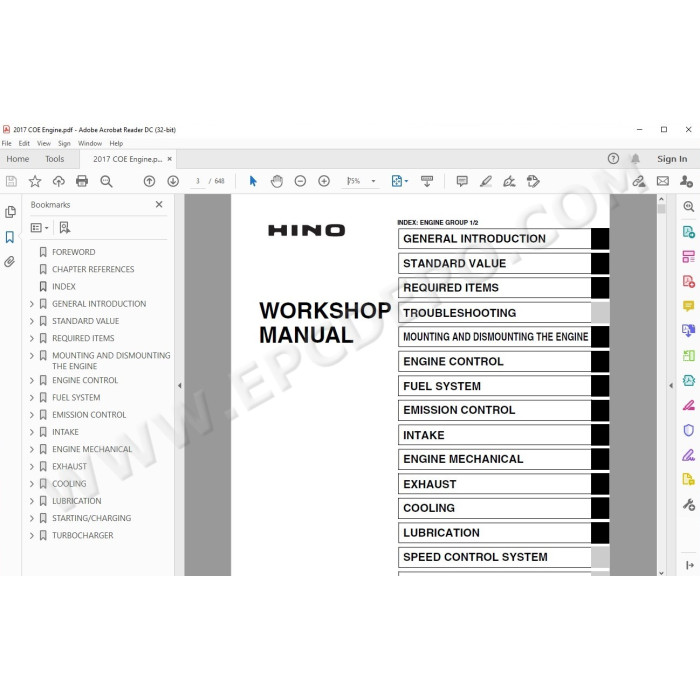Open the CHAPTER REFERENCES bookmark
700x700 pixels.
93,269
